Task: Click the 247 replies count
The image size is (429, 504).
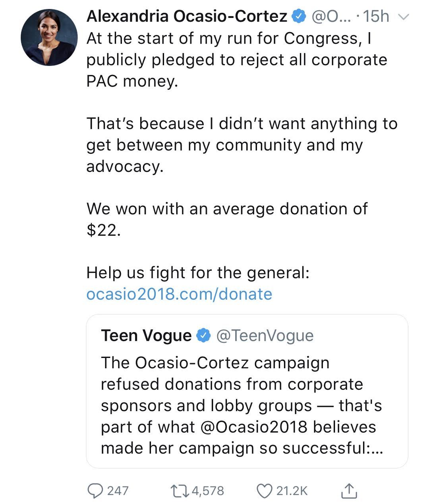Action: click(118, 491)
